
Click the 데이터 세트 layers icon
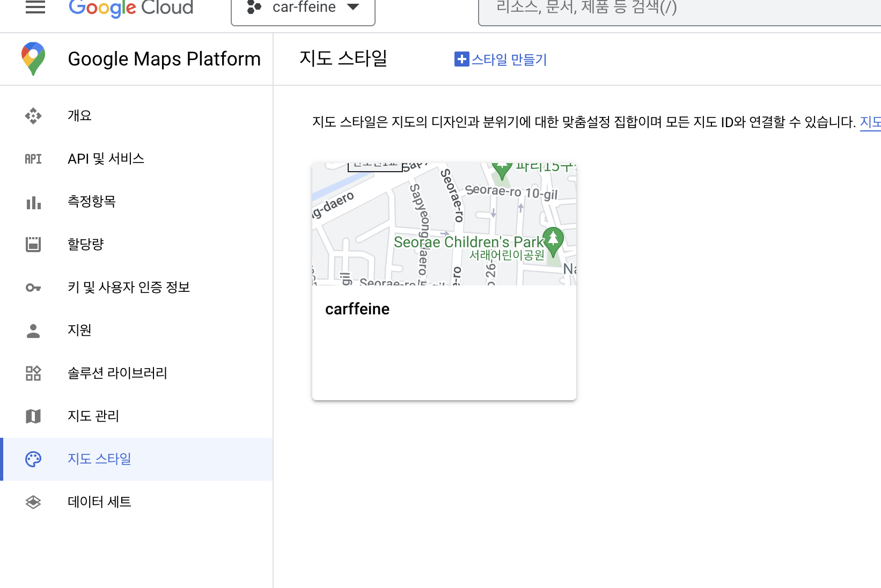[33, 502]
